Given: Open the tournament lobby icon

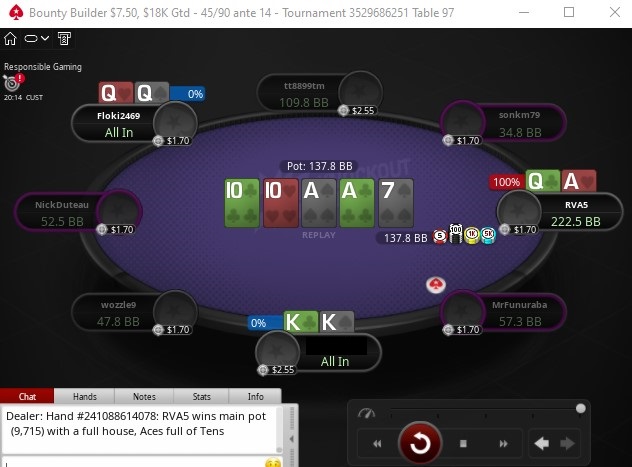Looking at the screenshot, I should (x=64, y=39).
